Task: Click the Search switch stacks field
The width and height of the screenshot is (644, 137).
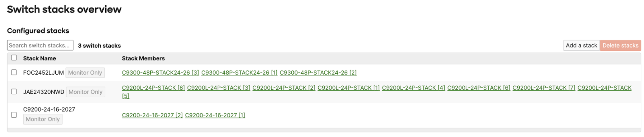Action: (x=40, y=45)
